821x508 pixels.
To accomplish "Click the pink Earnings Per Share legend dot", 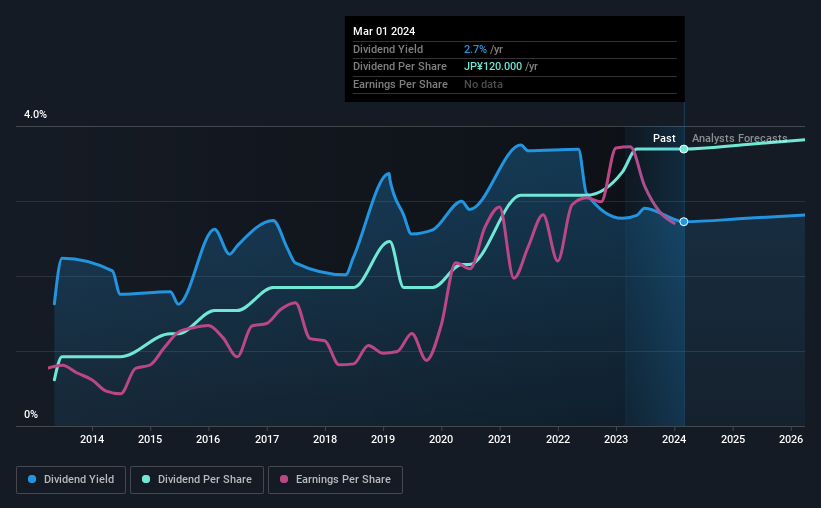I will 284,479.
